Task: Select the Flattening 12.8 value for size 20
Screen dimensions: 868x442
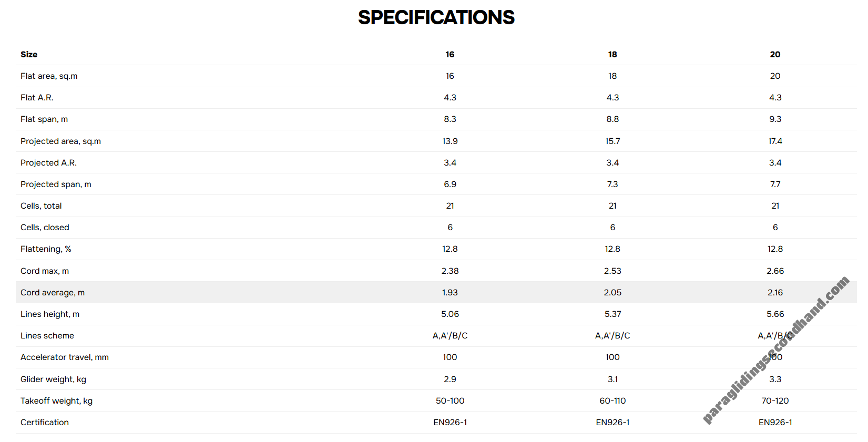Action: pos(775,249)
